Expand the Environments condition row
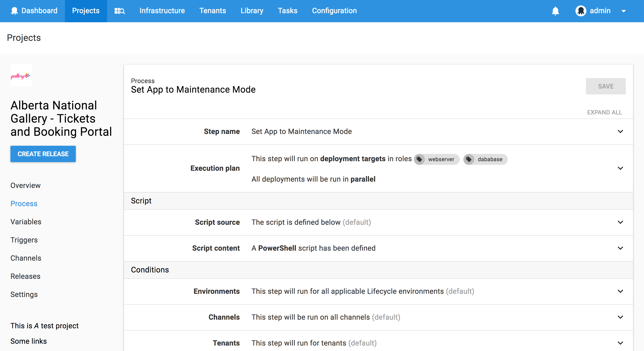This screenshot has width=644, height=351. point(620,291)
